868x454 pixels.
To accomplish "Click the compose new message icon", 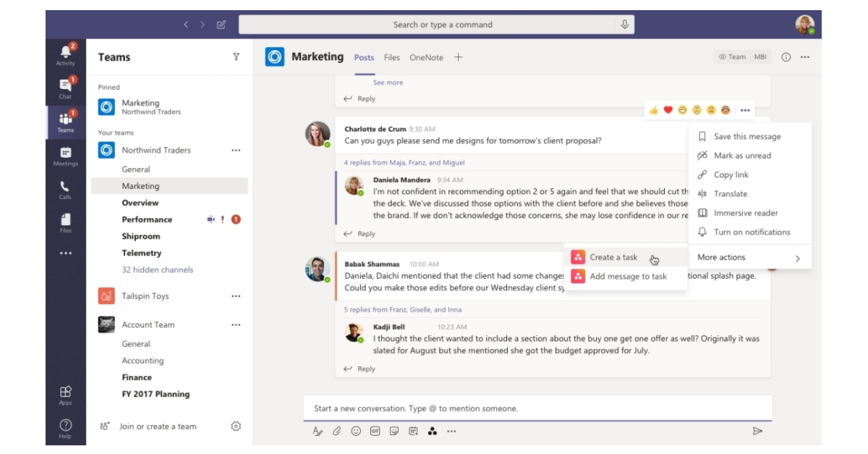I will pyautogui.click(x=221, y=25).
